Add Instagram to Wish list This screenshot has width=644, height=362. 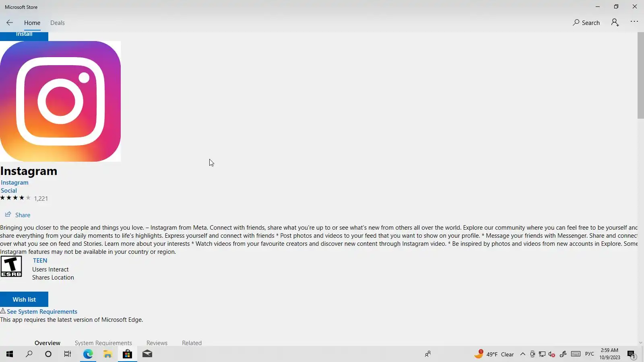(24, 299)
